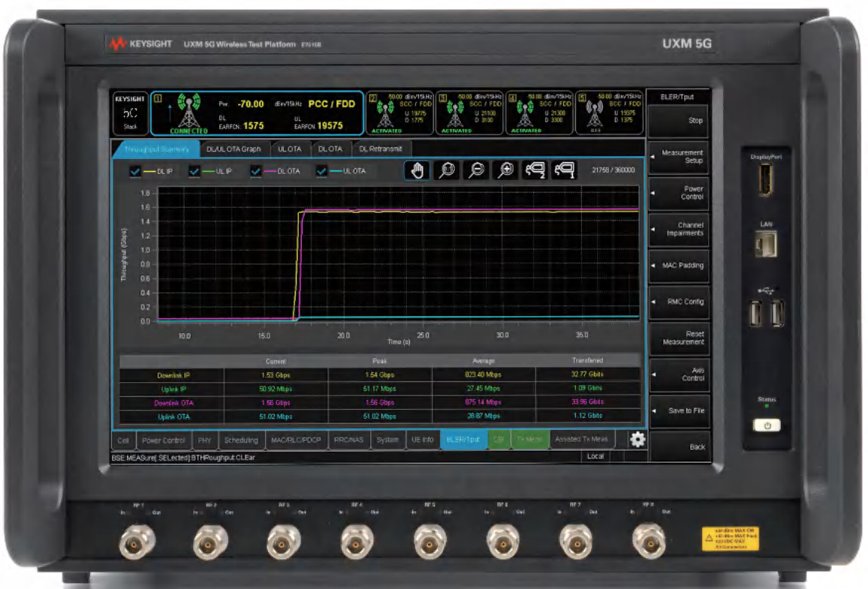Image resolution: width=868 pixels, height=589 pixels.
Task: Select the Uplink OTA row label
Action: [173, 417]
